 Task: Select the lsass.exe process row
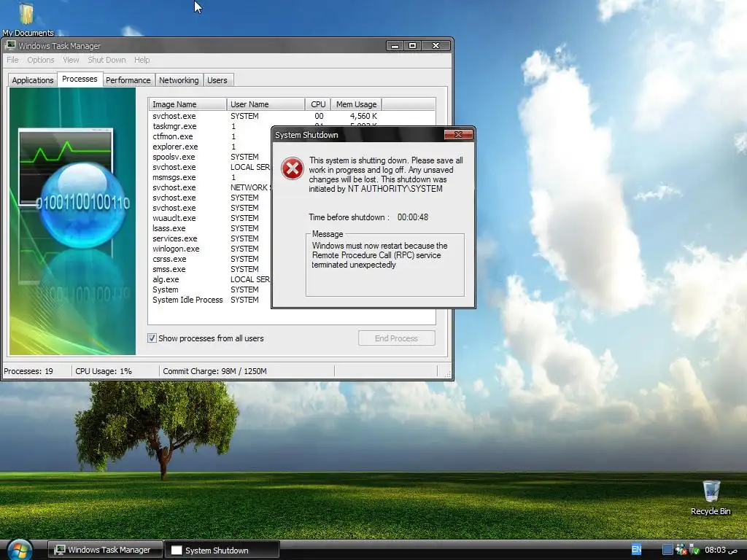(x=209, y=228)
